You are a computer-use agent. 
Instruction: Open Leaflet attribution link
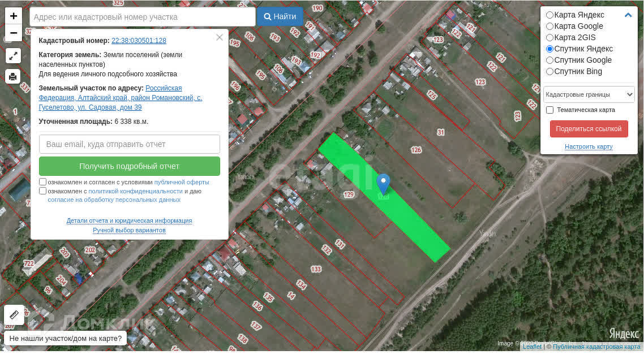(x=533, y=347)
